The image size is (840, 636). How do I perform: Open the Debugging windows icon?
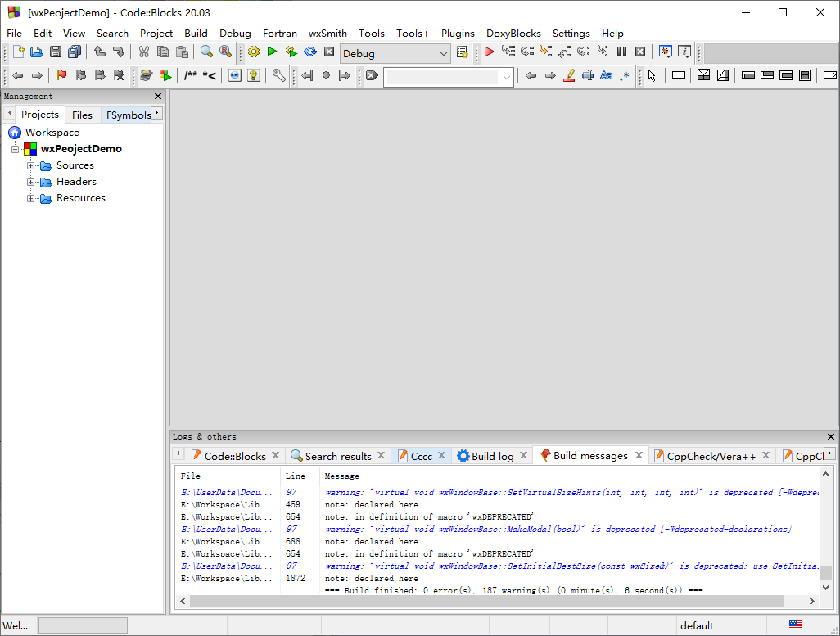coord(666,52)
